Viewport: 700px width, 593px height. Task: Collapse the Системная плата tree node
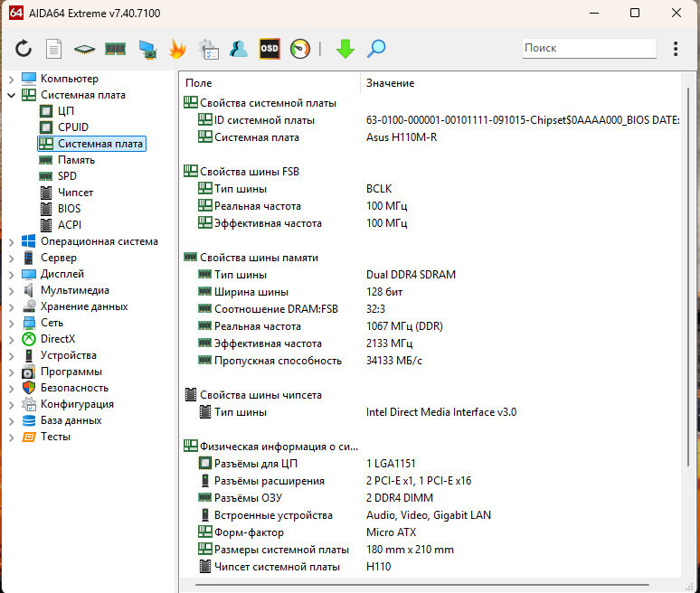point(11,95)
